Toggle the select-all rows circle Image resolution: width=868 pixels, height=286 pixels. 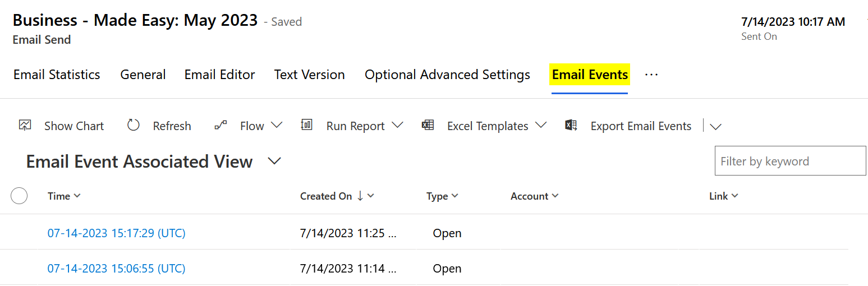pyautogui.click(x=19, y=196)
